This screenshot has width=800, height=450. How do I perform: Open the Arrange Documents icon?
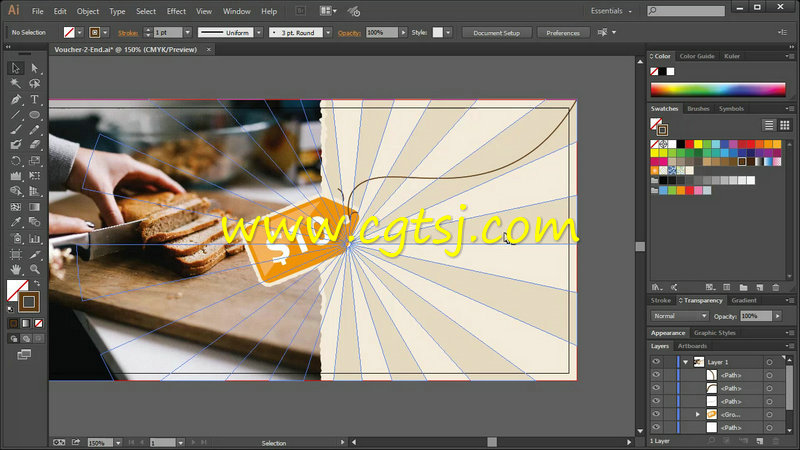(327, 11)
